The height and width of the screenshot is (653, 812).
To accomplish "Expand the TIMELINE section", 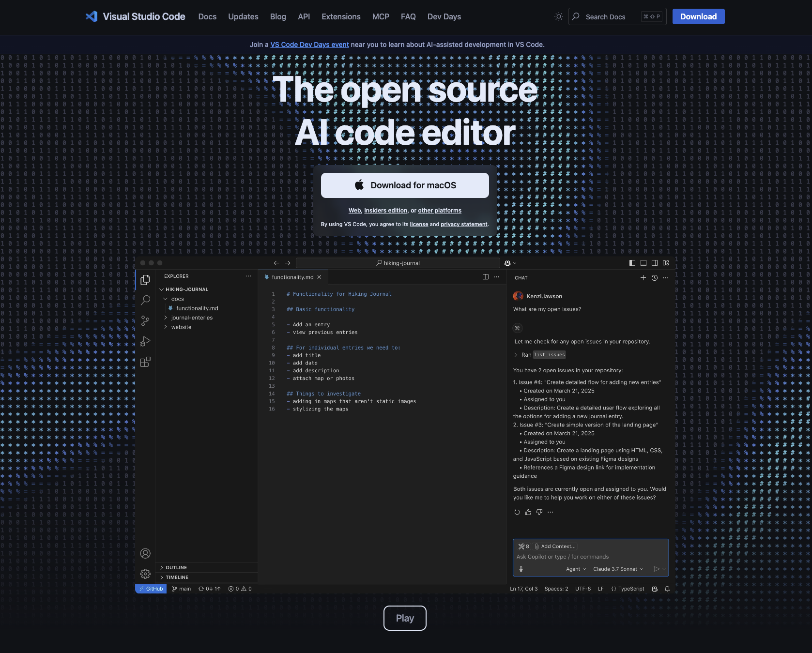I will tap(162, 577).
